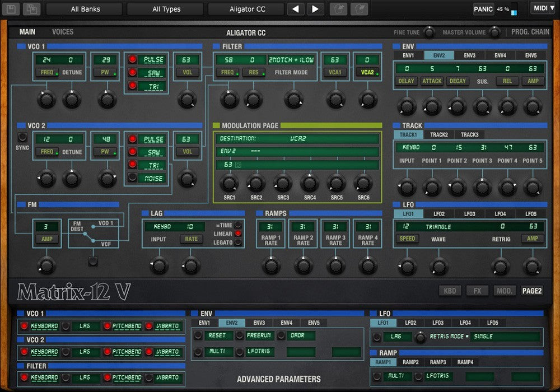560x392 pixels.
Task: Select the LFO4 tab in main LFO
Action: [x=500, y=214]
